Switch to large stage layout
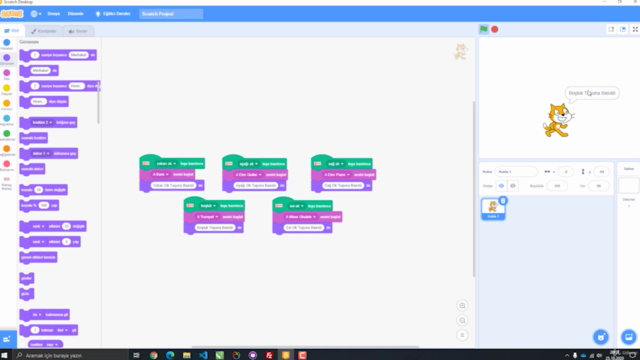This screenshot has width=640, height=360. point(622,29)
